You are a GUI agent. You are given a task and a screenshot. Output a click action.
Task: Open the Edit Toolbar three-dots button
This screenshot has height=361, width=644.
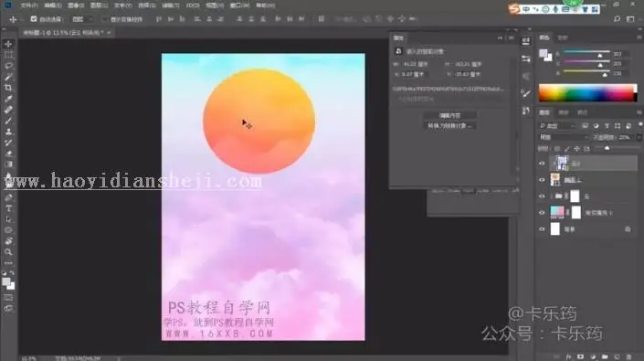coord(8,263)
